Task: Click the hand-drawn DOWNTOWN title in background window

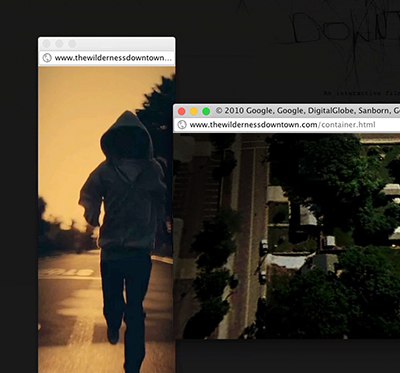Action: 345,28
